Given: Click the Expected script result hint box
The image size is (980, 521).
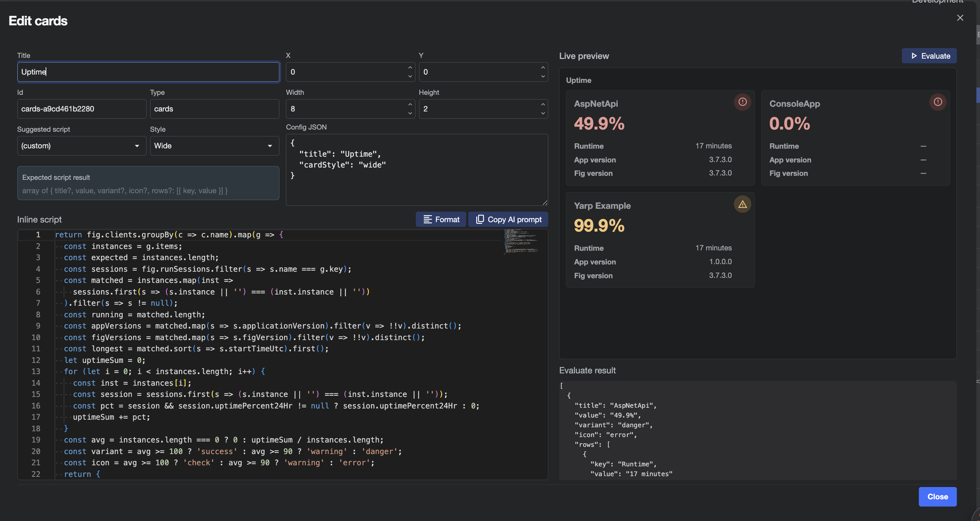Looking at the screenshot, I should [148, 183].
